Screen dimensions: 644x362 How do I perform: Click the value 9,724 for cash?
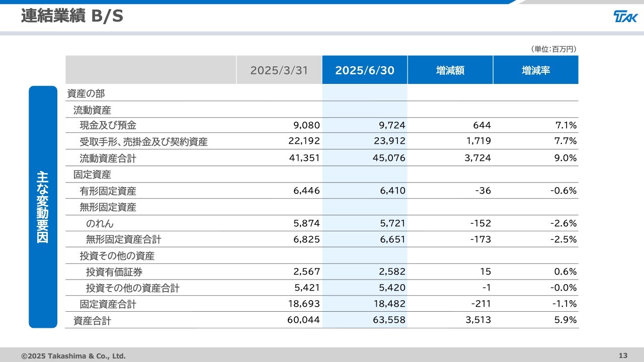click(392, 126)
